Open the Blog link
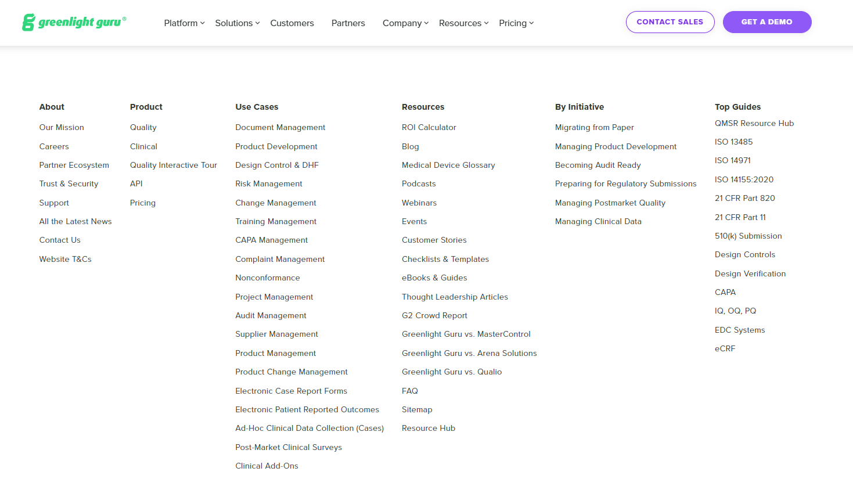853x504 pixels. pos(411,146)
